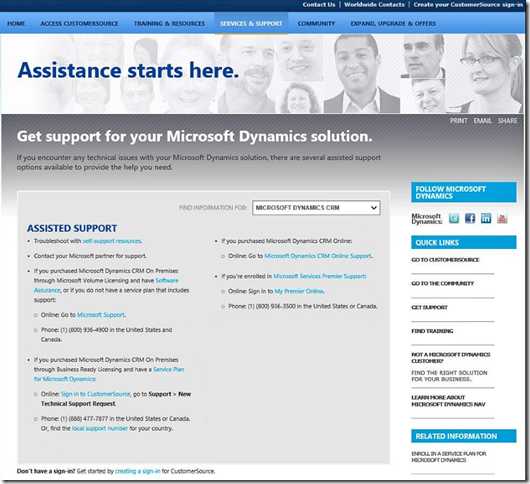530x484 pixels.
Task: Click the Assisted Support heading
Action: pyautogui.click(x=72, y=228)
